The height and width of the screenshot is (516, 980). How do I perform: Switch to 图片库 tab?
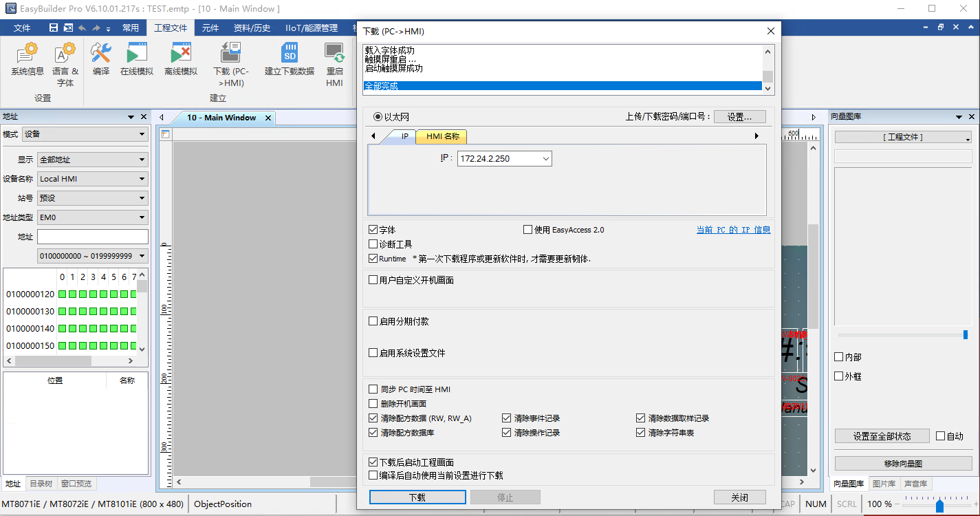[884, 484]
